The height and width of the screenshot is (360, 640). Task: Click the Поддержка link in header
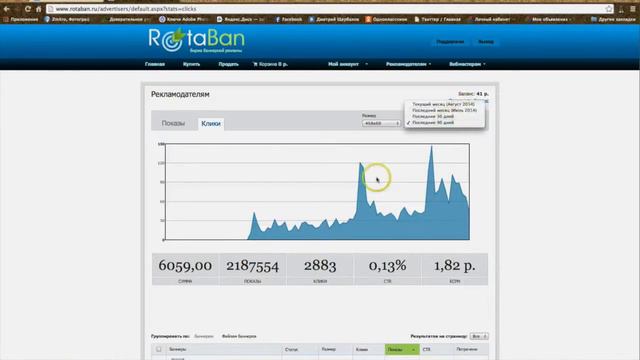pos(450,42)
